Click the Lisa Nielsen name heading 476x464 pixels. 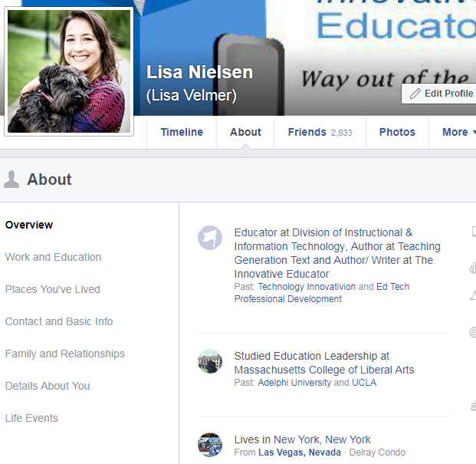pyautogui.click(x=199, y=72)
